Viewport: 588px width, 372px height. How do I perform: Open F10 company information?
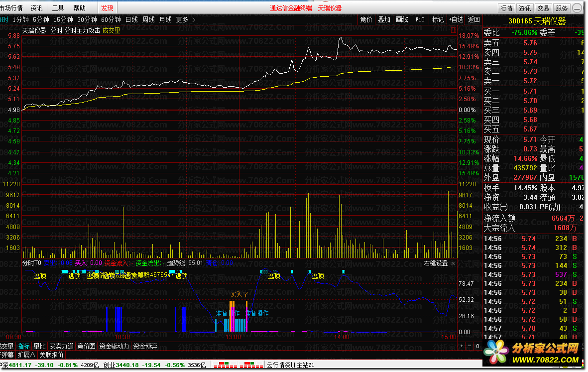pyautogui.click(x=420, y=19)
